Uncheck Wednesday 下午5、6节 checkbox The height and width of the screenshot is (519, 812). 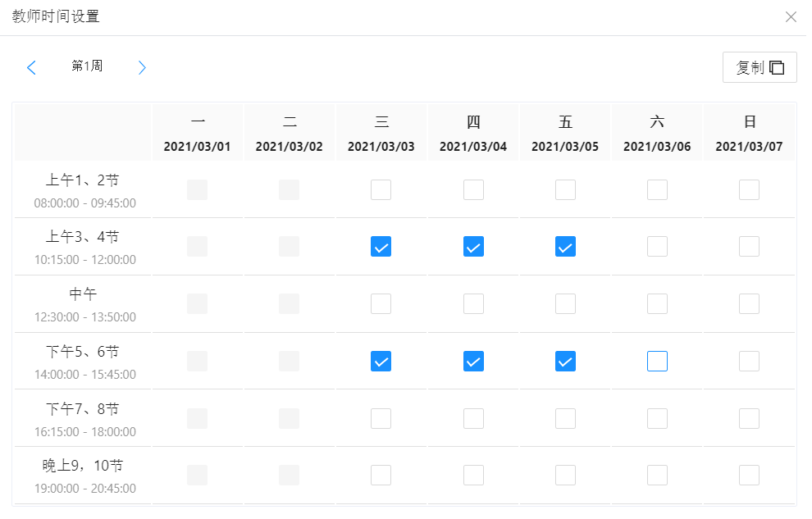click(381, 362)
